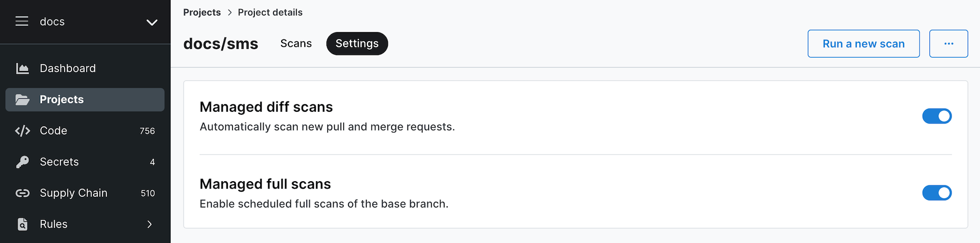The height and width of the screenshot is (243, 980).
Task: Switch to the Scans tab
Action: 296,44
